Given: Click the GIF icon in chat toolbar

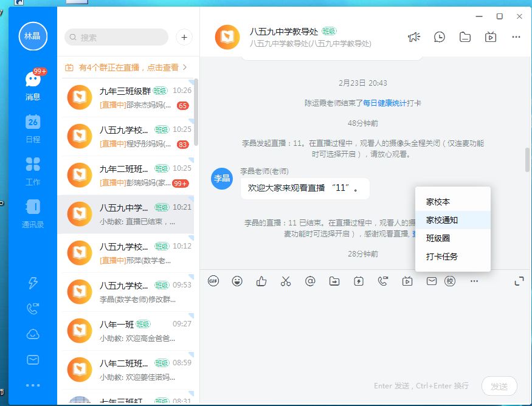Looking at the screenshot, I should pyautogui.click(x=213, y=281).
